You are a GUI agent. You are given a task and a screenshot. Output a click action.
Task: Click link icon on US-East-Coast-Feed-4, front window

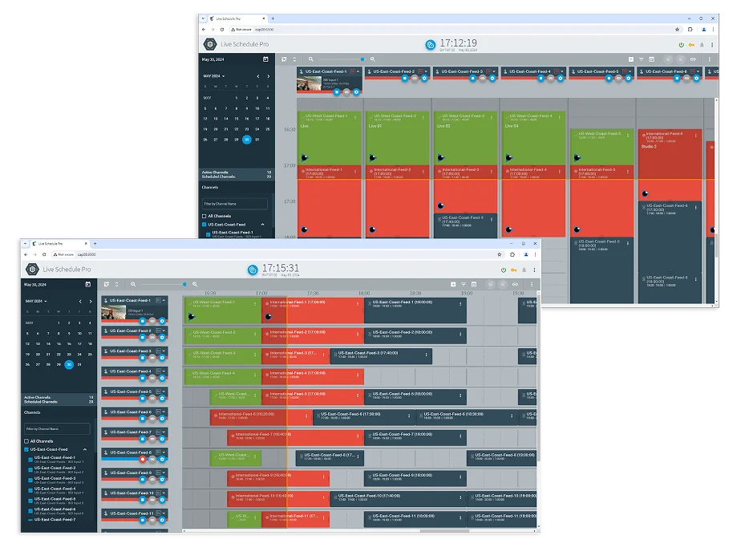tap(152, 378)
